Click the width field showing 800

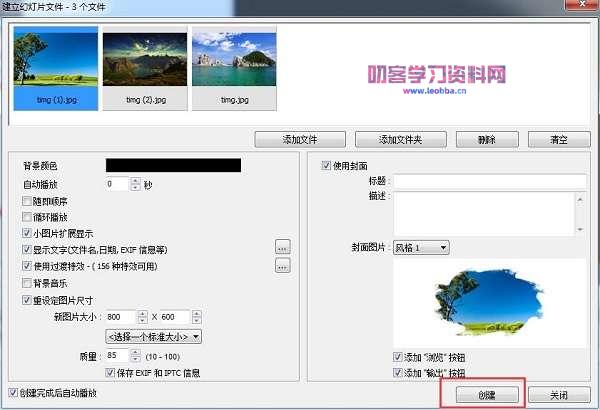121,317
